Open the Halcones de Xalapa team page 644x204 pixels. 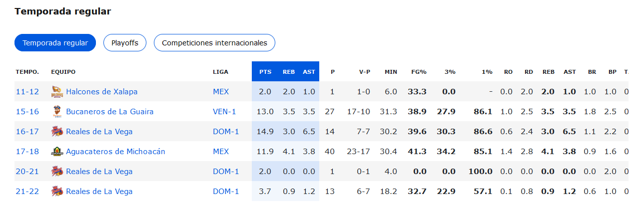pyautogui.click(x=101, y=92)
